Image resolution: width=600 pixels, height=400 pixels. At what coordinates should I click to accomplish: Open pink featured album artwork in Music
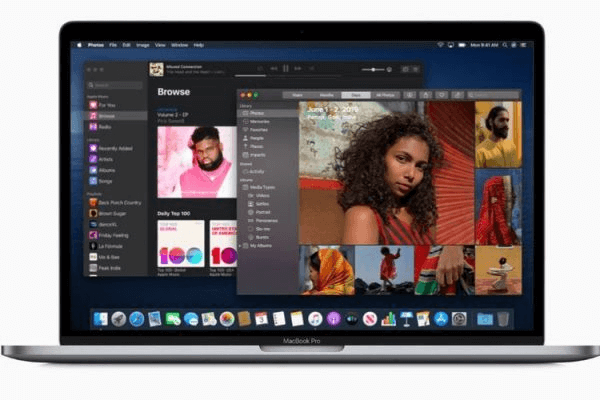click(197, 162)
